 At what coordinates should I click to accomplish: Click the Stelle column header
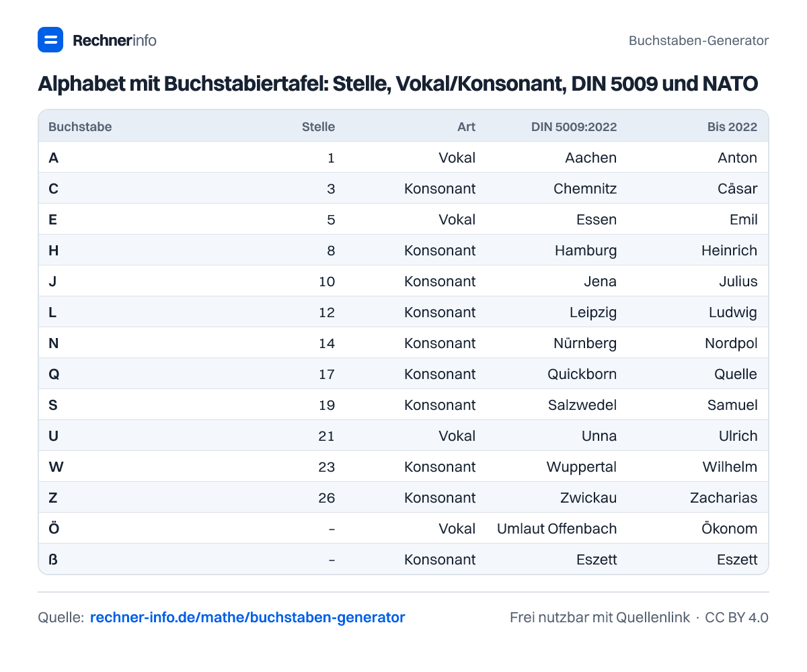(x=318, y=126)
